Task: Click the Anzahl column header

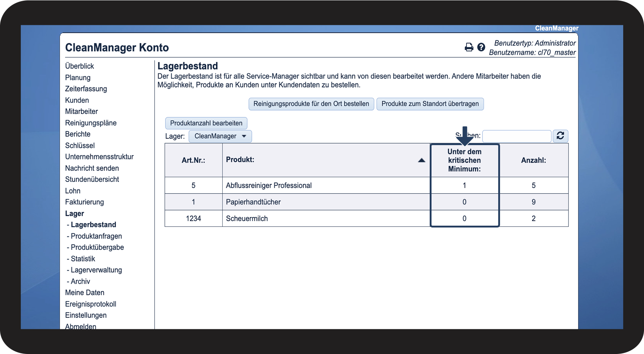Action: 534,160
